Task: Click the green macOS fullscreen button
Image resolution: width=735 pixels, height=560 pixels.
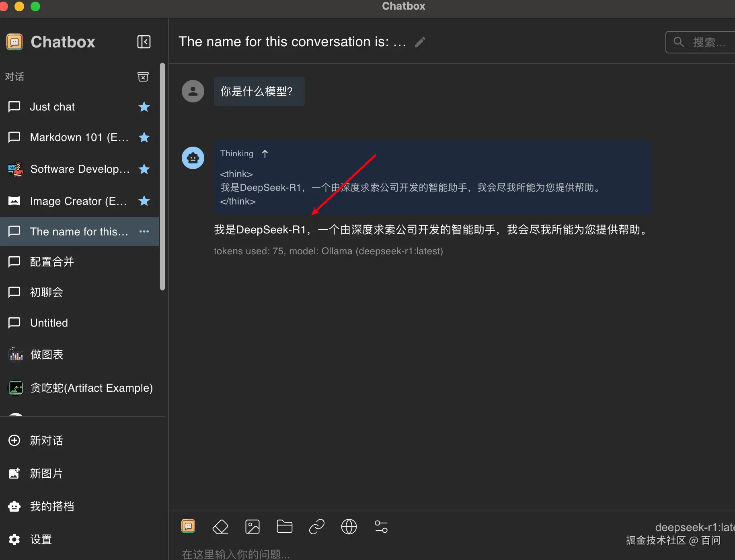Action: click(35, 6)
